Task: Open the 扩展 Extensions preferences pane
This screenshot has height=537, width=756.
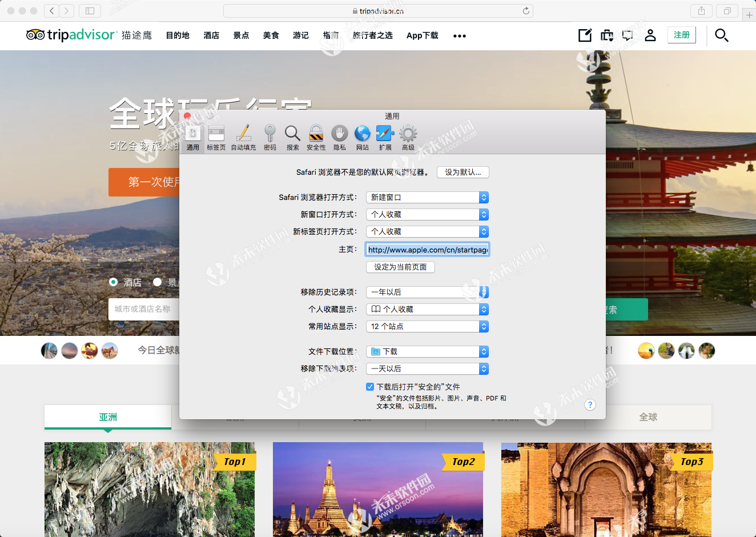Action: point(385,138)
